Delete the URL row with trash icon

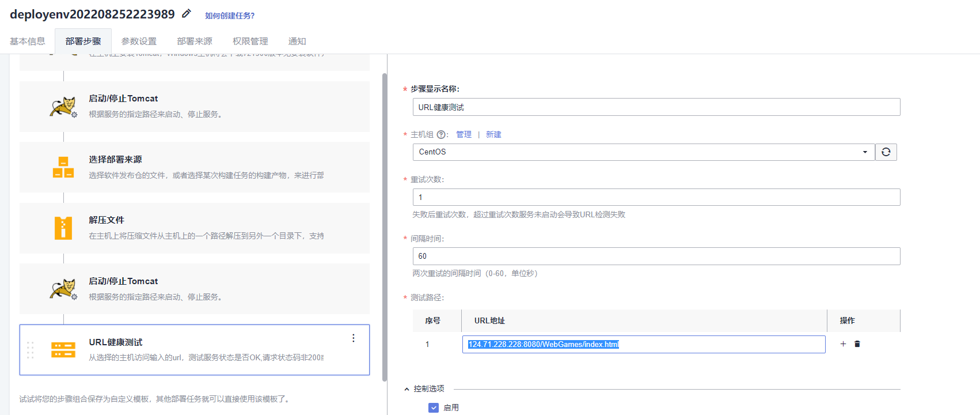[x=857, y=344]
